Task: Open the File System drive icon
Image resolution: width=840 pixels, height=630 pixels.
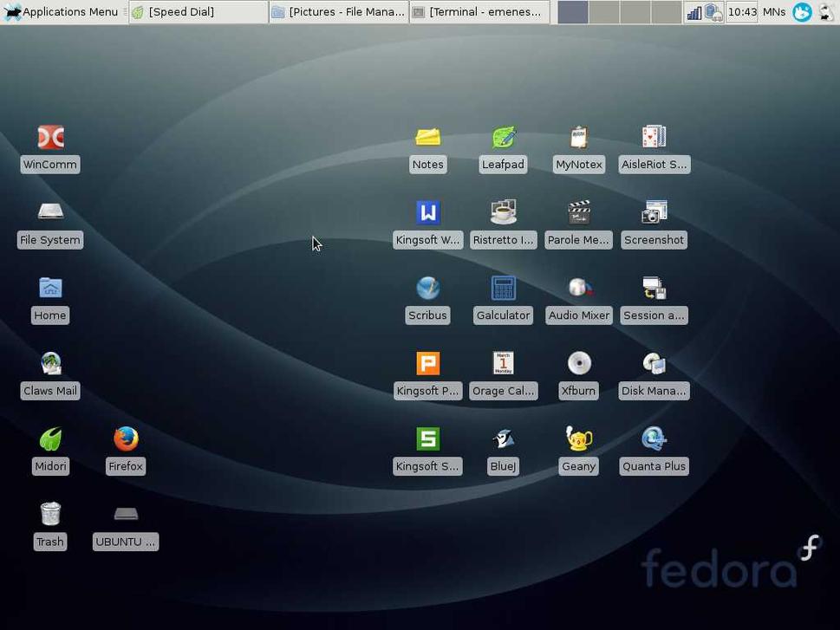Action: tap(50, 212)
